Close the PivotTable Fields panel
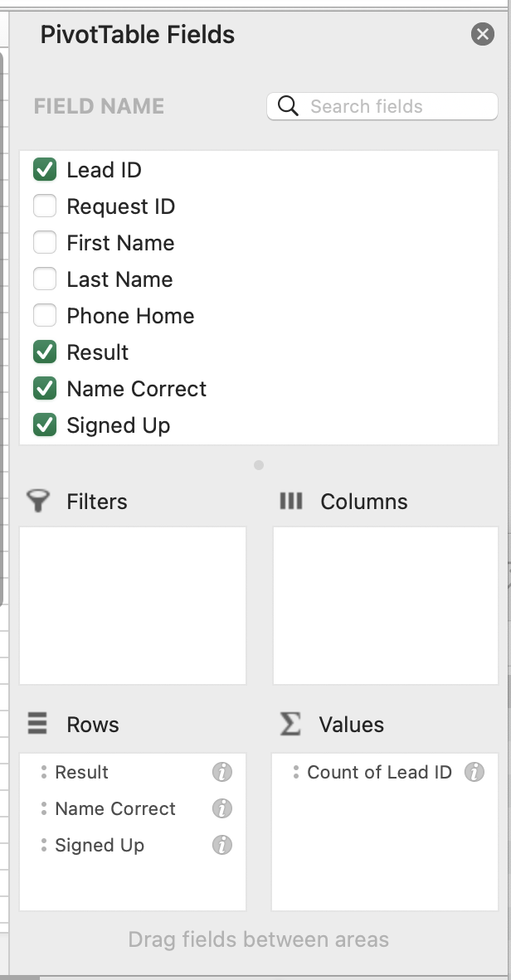 [482, 34]
